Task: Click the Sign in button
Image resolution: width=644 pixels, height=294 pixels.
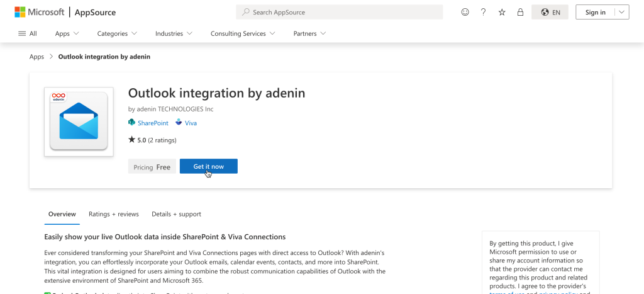Action: pos(595,12)
